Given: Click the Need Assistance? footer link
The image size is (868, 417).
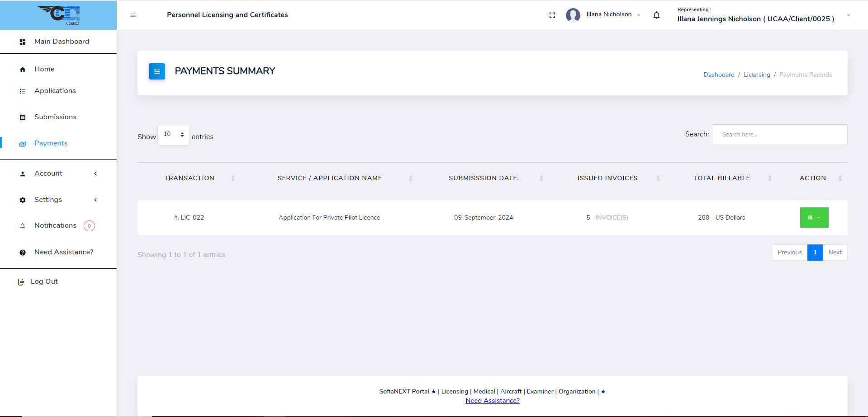Looking at the screenshot, I should pyautogui.click(x=492, y=401).
